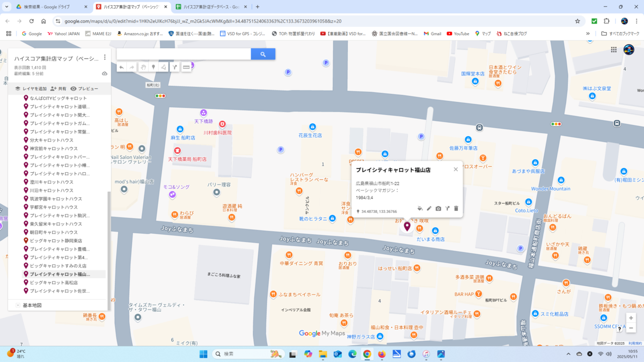
Task: Click directions-to-here icon in popup
Action: coord(448,209)
